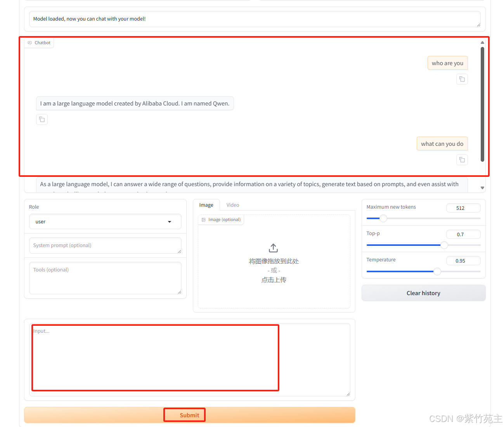Click the Image (optional) label icon
The height and width of the screenshot is (427, 504).
(x=204, y=220)
